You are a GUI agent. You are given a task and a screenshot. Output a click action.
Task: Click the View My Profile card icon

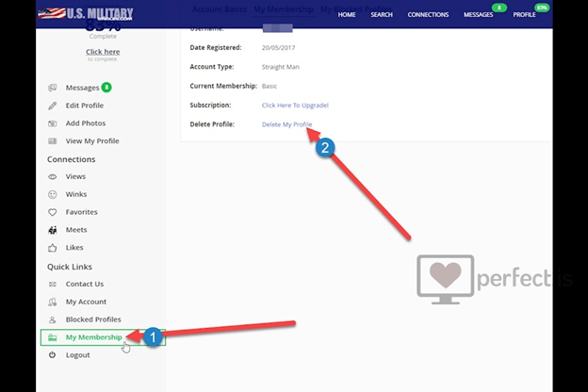pos(53,141)
